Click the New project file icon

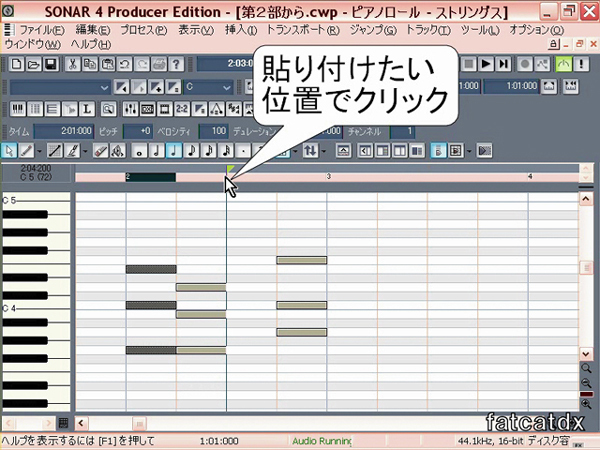[x=16, y=64]
